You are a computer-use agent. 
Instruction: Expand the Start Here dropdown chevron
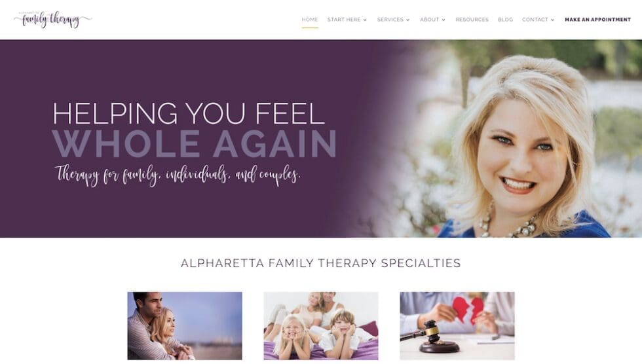coord(365,20)
